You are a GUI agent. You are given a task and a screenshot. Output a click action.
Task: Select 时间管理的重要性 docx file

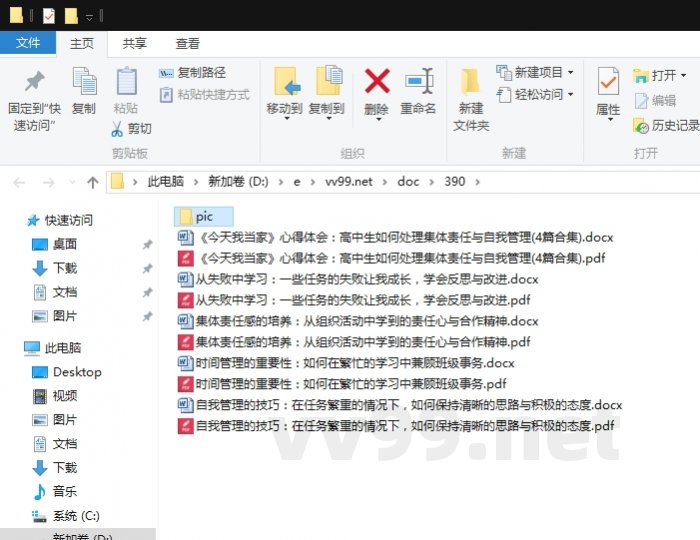(x=346, y=363)
